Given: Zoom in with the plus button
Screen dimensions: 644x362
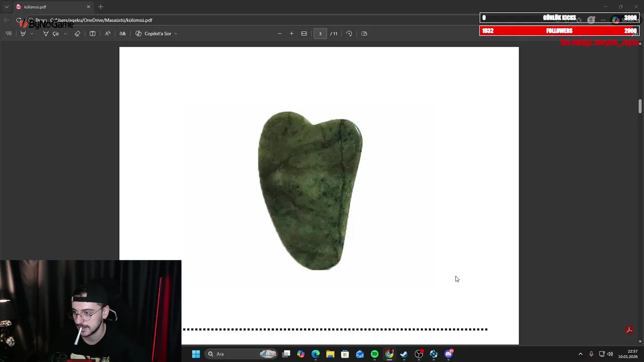Looking at the screenshot, I should pos(291,34).
